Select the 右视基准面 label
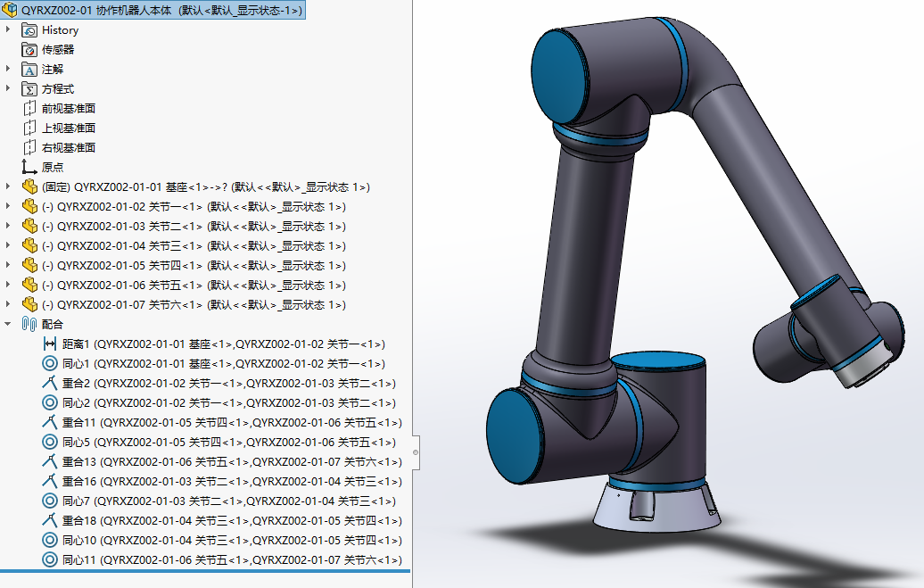Image resolution: width=924 pixels, height=588 pixels. [69, 147]
